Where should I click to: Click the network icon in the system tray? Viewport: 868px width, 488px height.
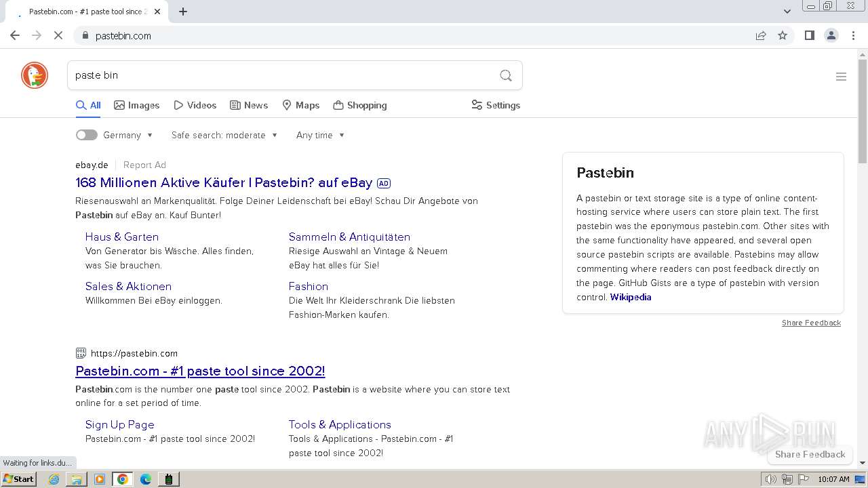click(787, 479)
